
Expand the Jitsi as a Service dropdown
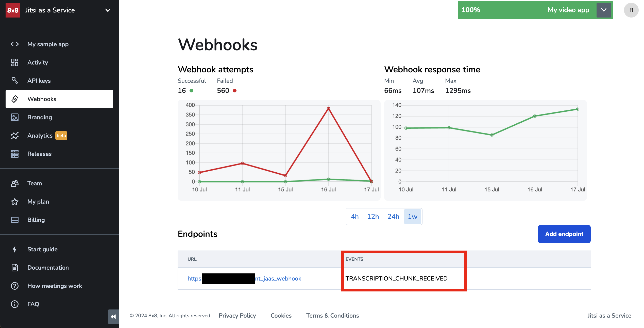108,10
